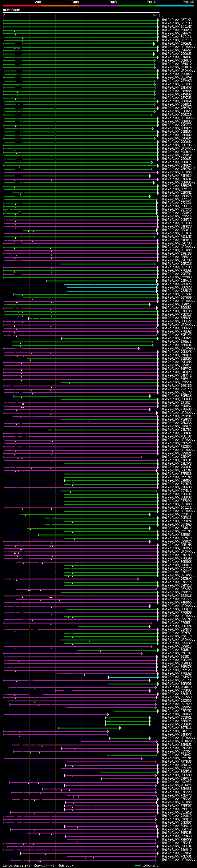Select the UniRef100_B0JDI4 label

click(x=177, y=67)
